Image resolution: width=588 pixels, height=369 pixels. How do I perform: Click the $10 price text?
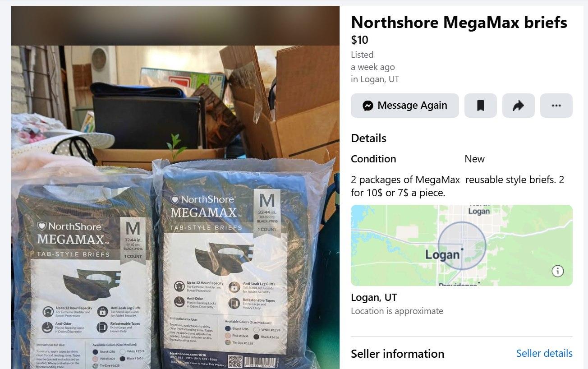tap(359, 40)
